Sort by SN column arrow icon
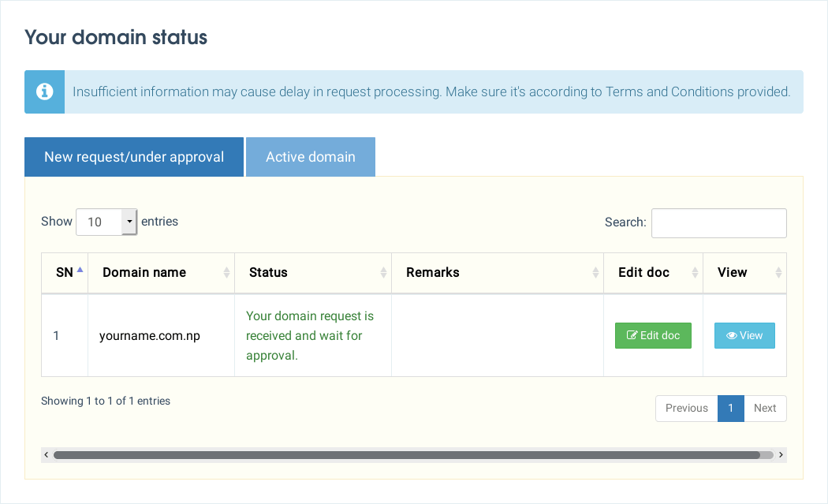 click(80, 271)
